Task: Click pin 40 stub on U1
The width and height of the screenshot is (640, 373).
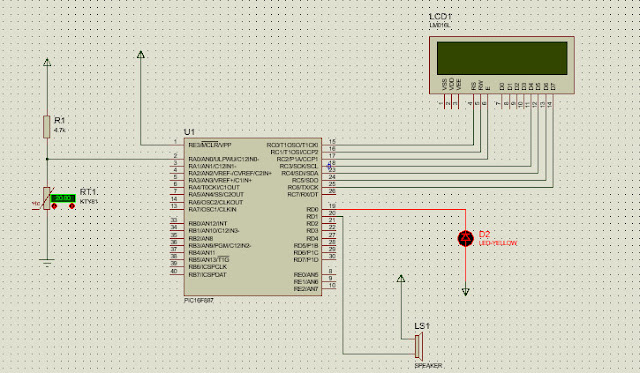Action: click(177, 274)
